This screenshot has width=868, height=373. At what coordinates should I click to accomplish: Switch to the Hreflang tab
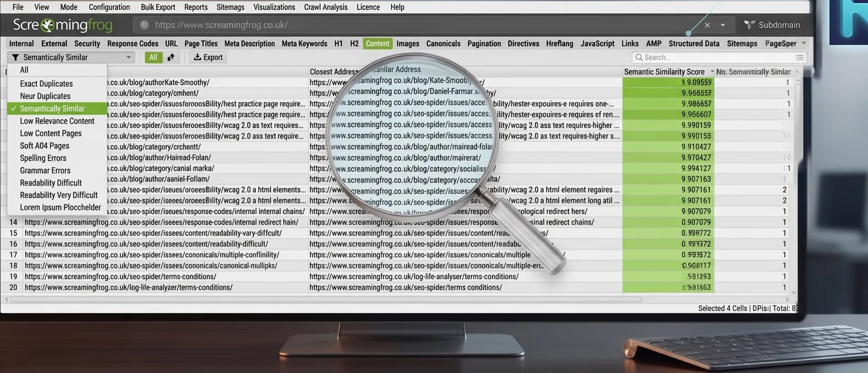point(559,43)
